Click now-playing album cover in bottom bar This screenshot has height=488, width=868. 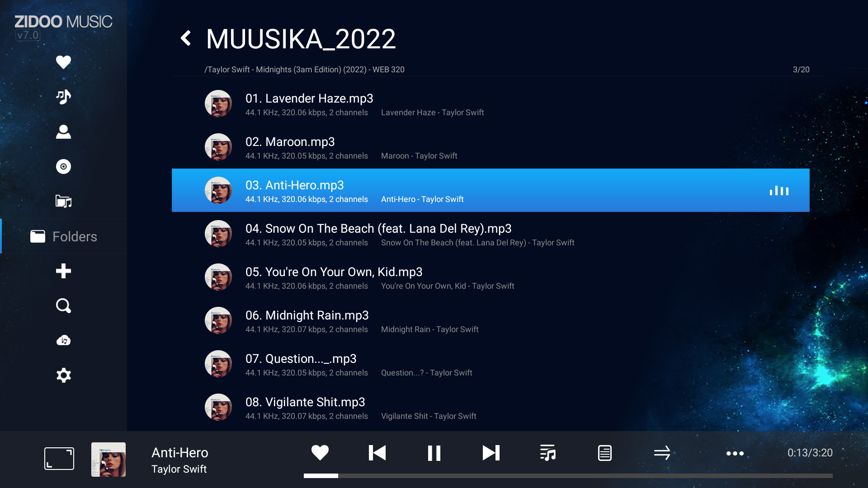(x=108, y=459)
